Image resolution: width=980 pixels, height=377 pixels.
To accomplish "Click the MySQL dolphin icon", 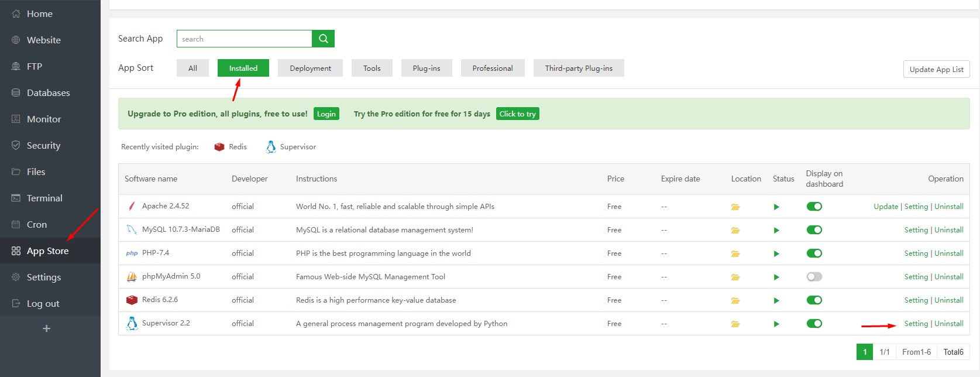I will point(132,229).
